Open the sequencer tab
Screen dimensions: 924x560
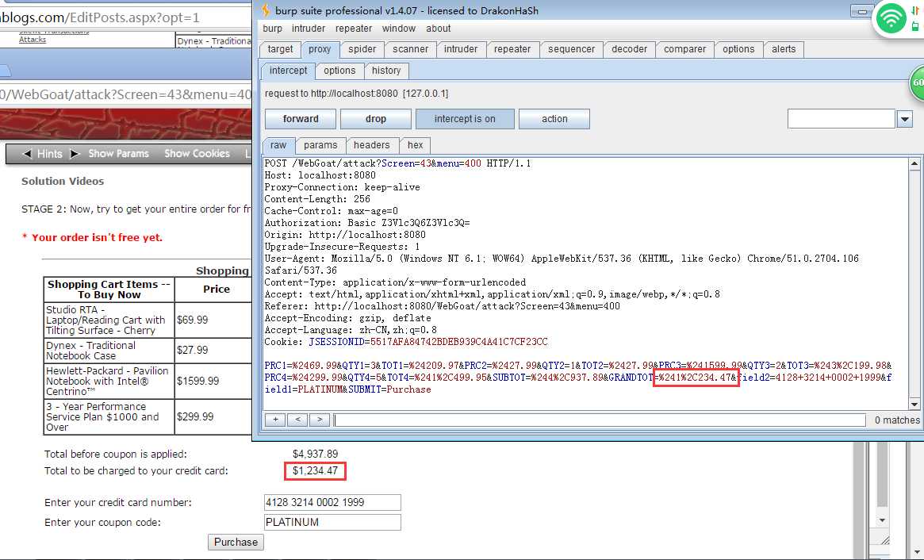coord(571,49)
